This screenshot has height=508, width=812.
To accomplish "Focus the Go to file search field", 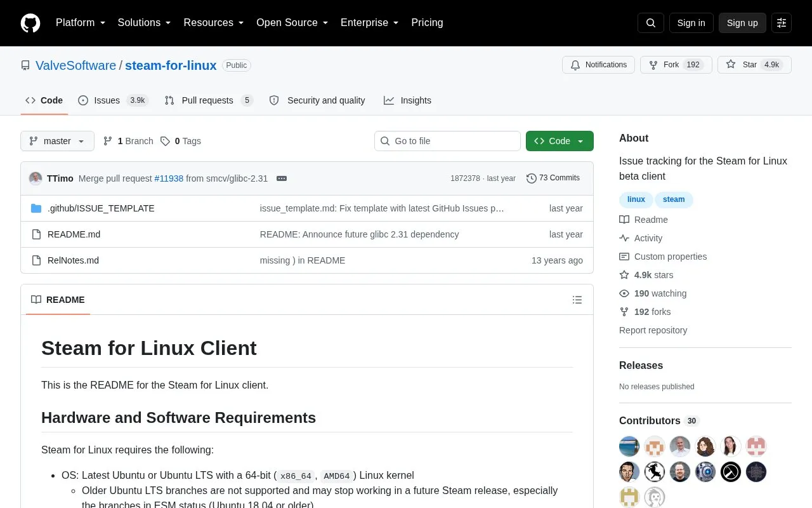I will point(447,141).
